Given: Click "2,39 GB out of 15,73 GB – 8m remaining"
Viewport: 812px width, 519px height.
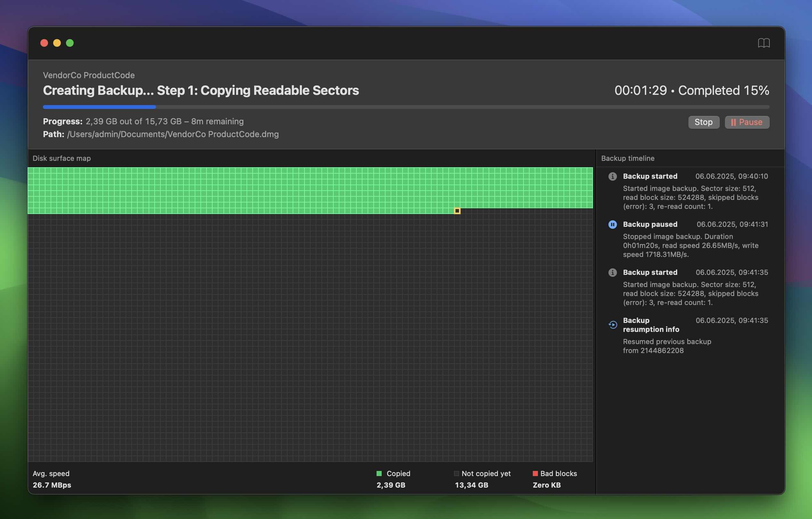Looking at the screenshot, I should click(x=165, y=121).
